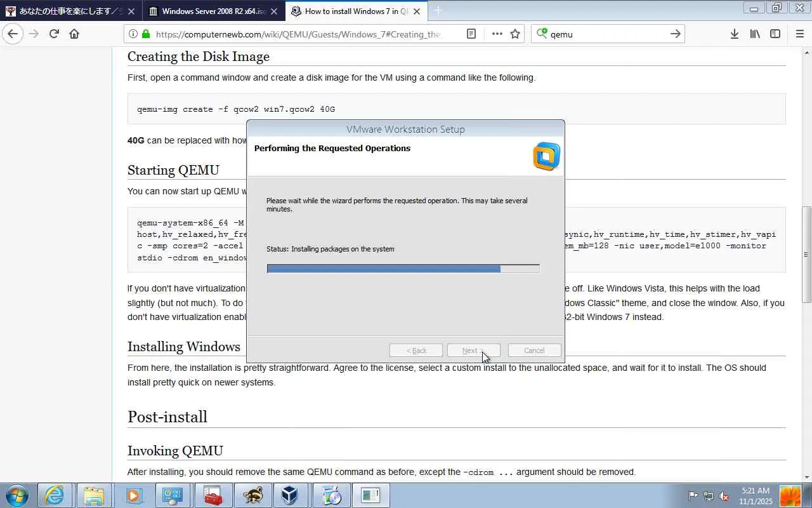
Task: Open the Firefox hamburger menu
Action: 799,34
